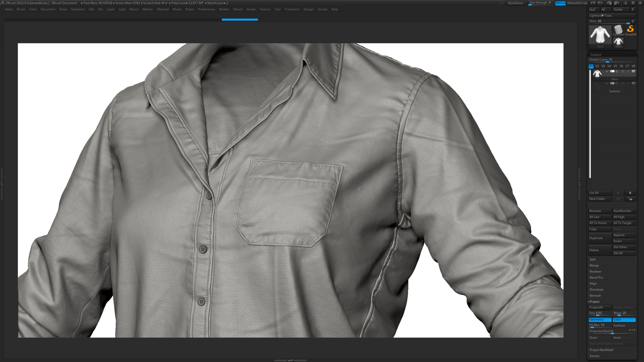Switch to subtool view tab V2
Image resolution: width=644 pixels, height=362 pixels.
click(x=597, y=66)
